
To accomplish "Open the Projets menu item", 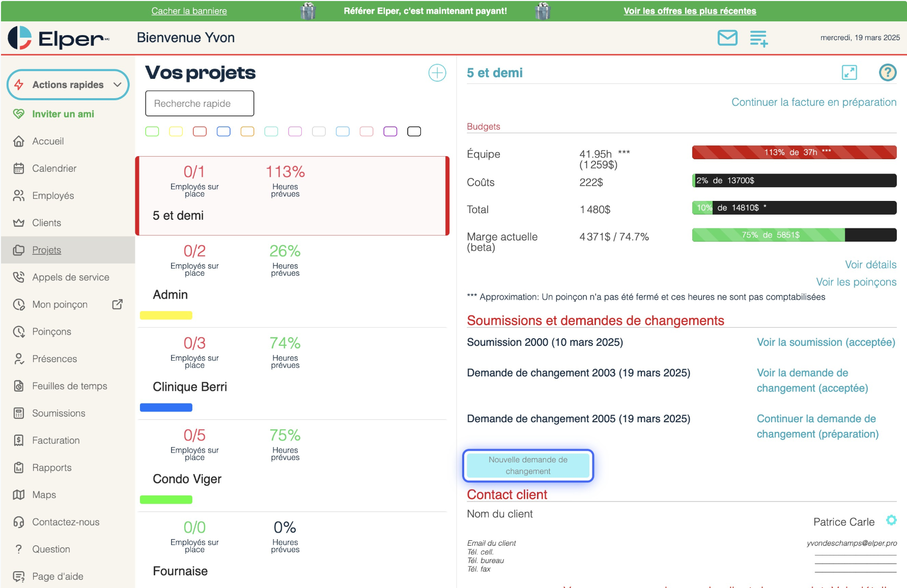I will pyautogui.click(x=68, y=250).
